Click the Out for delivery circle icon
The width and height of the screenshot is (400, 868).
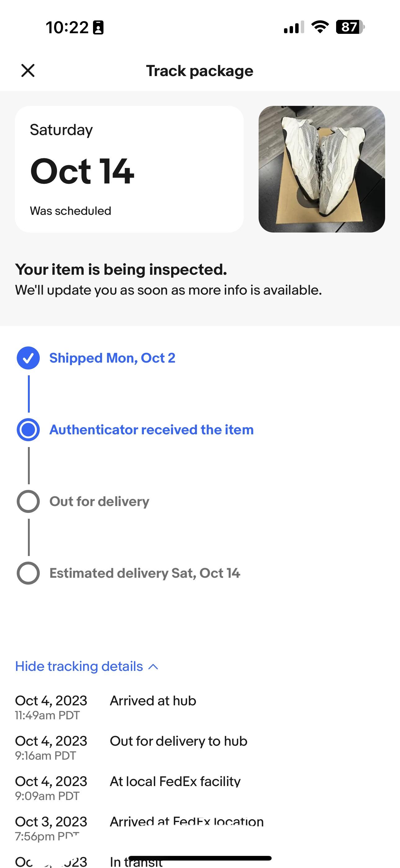[x=29, y=501]
